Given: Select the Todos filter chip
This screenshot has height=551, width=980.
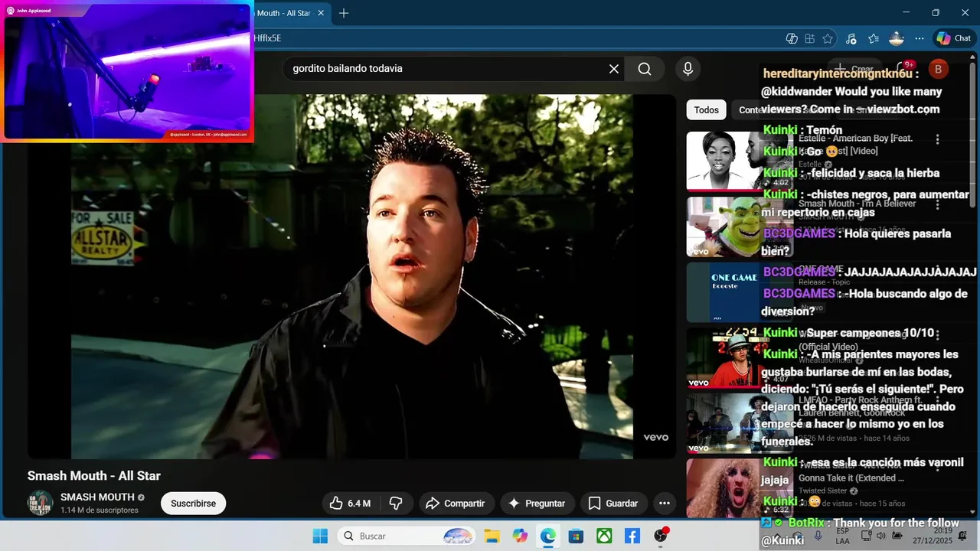Looking at the screenshot, I should (x=706, y=110).
